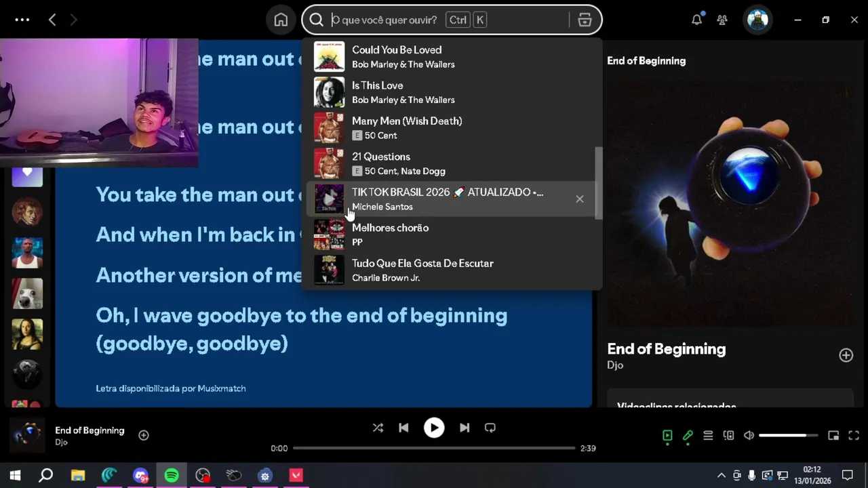Open Windows Action Center notifications
Screen dimensions: 868x488
(x=848, y=475)
